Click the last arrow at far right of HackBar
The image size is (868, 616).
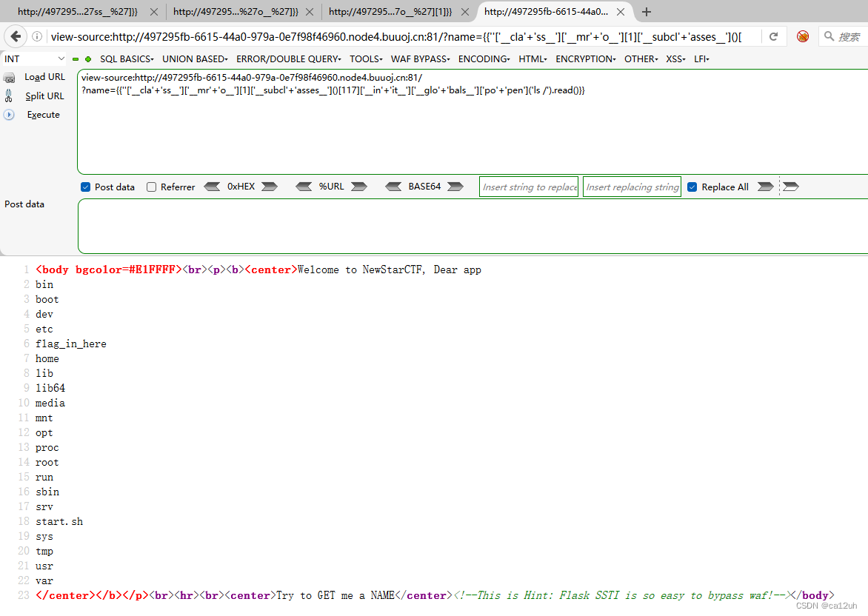[790, 187]
